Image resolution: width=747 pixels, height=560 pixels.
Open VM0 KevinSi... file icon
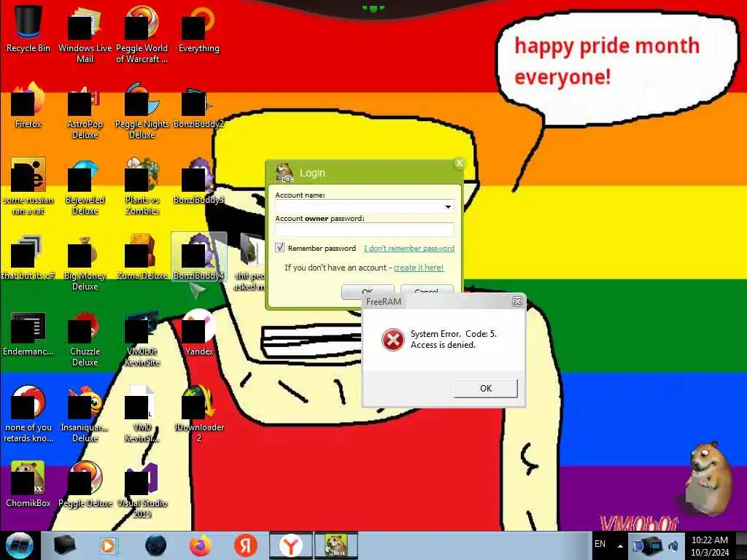point(142,414)
